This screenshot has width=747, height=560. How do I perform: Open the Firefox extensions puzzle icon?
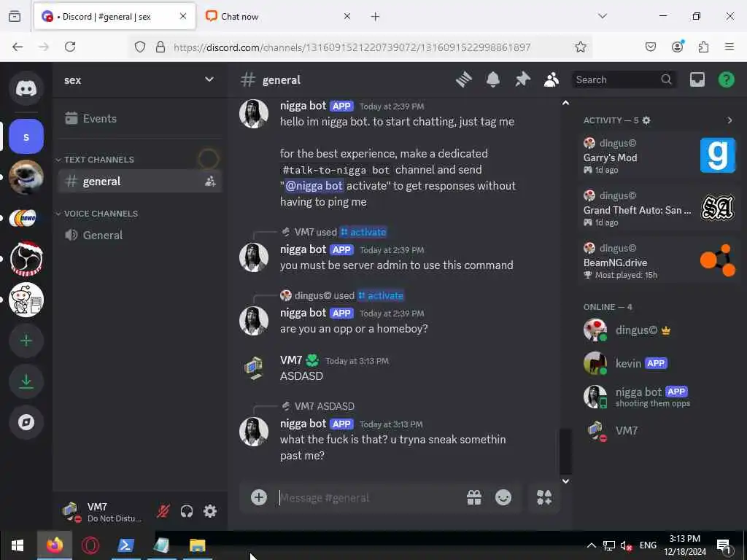[x=704, y=47]
